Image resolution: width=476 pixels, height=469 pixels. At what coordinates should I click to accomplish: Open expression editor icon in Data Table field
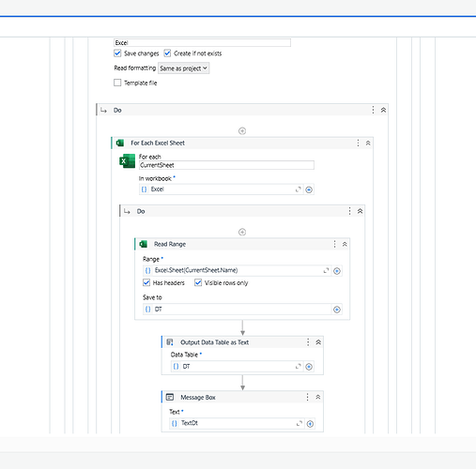coord(299,366)
